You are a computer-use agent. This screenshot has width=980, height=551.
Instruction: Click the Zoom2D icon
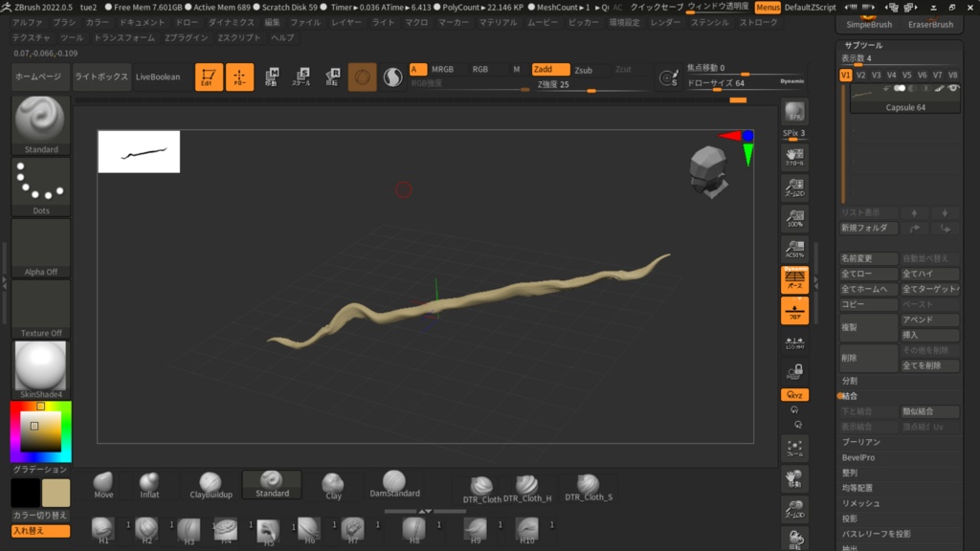tap(794, 187)
